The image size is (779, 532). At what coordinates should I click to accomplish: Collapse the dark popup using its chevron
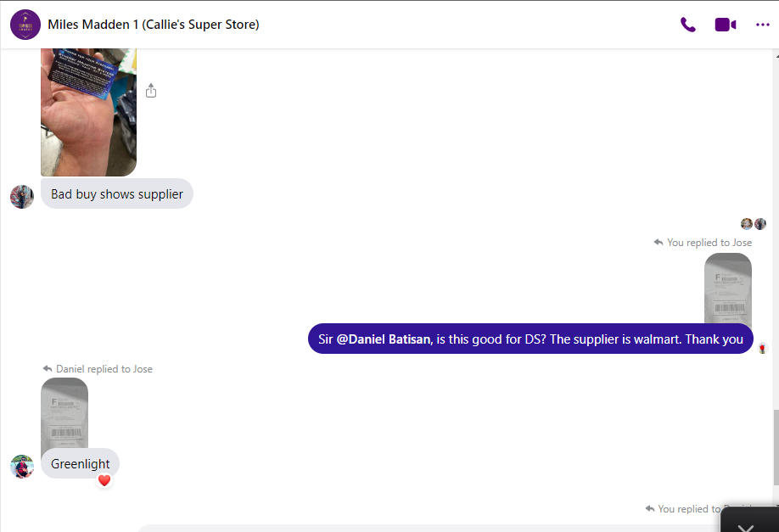coord(746,527)
